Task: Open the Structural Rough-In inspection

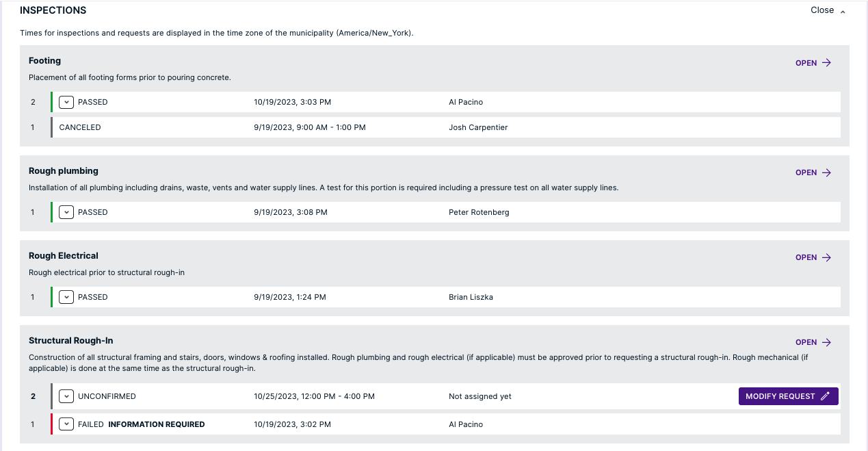Action: 805,342
